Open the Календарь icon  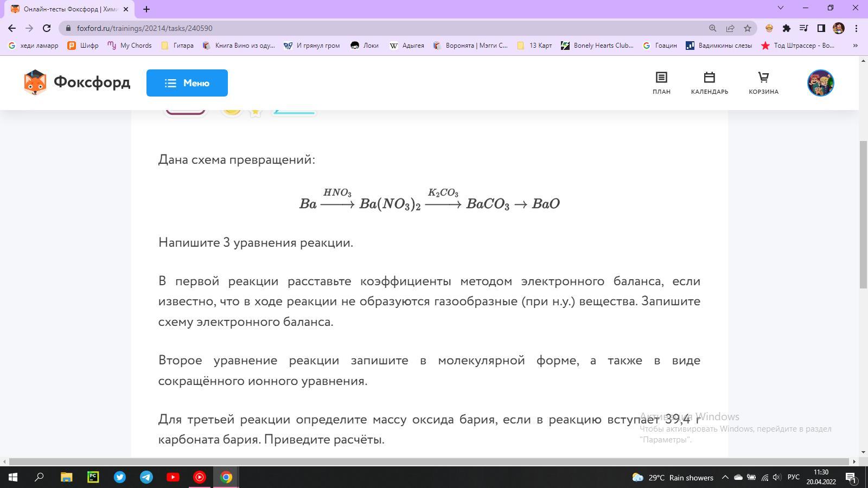point(709,83)
